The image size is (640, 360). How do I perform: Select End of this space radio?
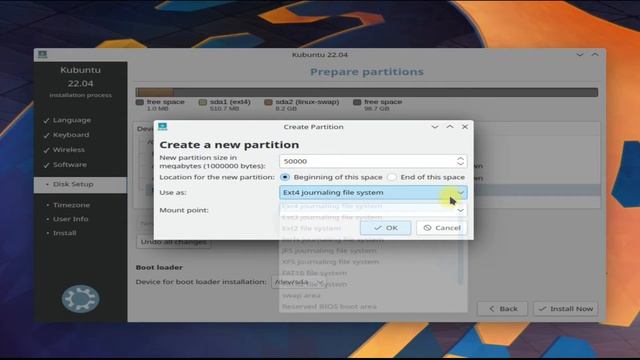[392, 177]
